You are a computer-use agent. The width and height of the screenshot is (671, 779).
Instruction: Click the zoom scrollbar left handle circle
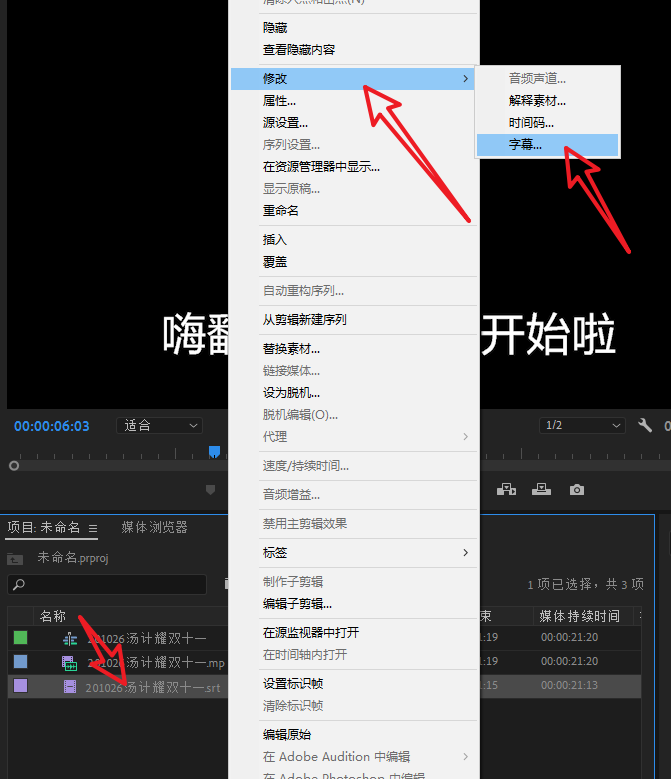click(14, 466)
